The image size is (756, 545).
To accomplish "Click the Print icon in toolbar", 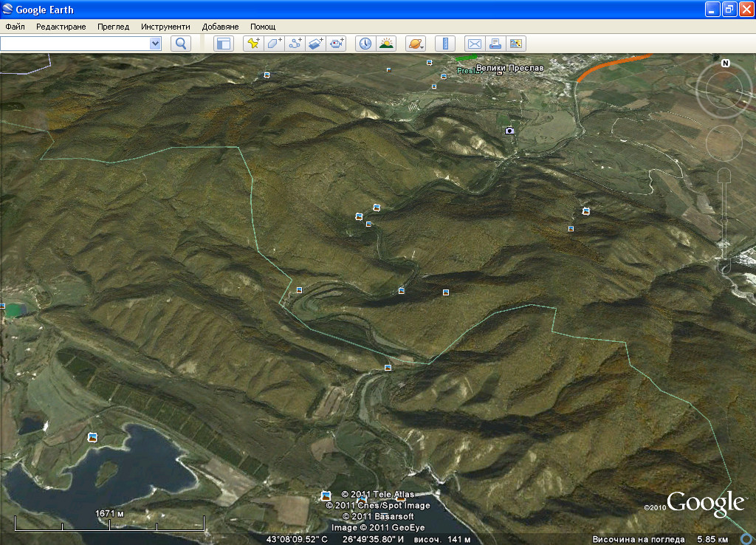I will coord(495,44).
